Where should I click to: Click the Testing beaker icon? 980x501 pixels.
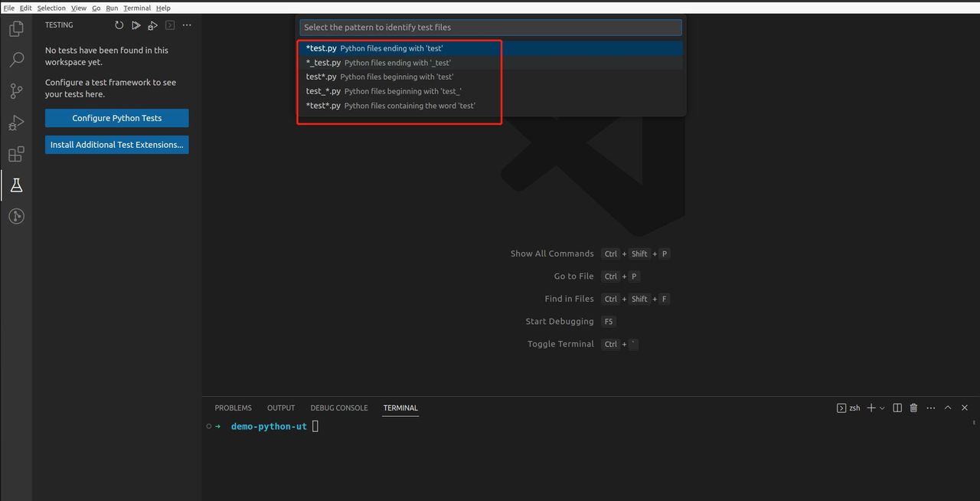point(16,185)
